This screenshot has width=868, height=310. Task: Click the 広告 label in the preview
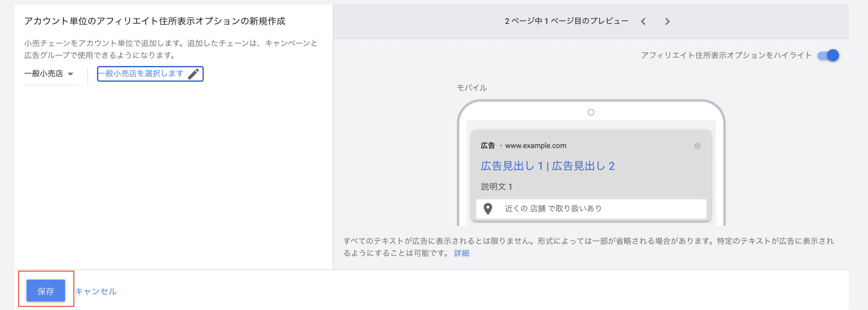tap(488, 146)
